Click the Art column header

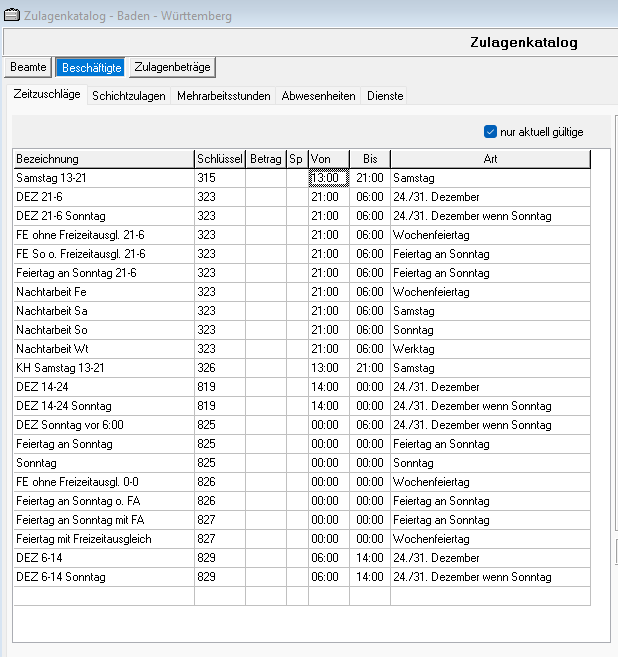[490, 159]
